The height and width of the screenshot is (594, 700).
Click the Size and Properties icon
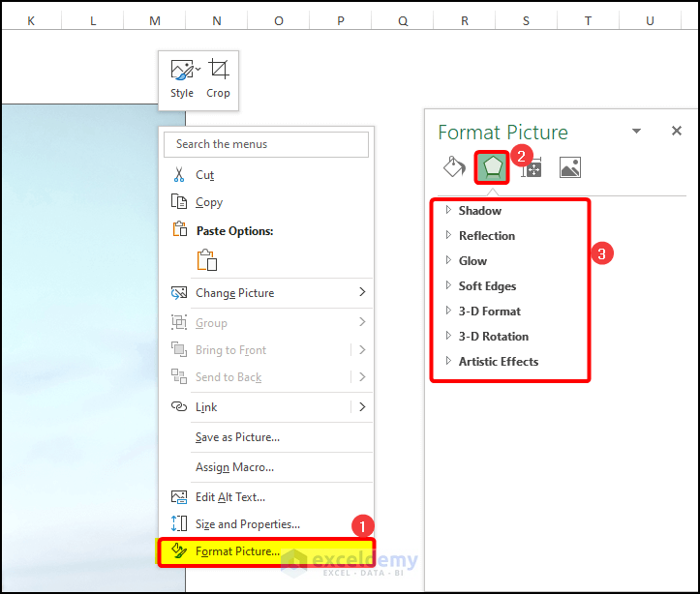(x=179, y=523)
